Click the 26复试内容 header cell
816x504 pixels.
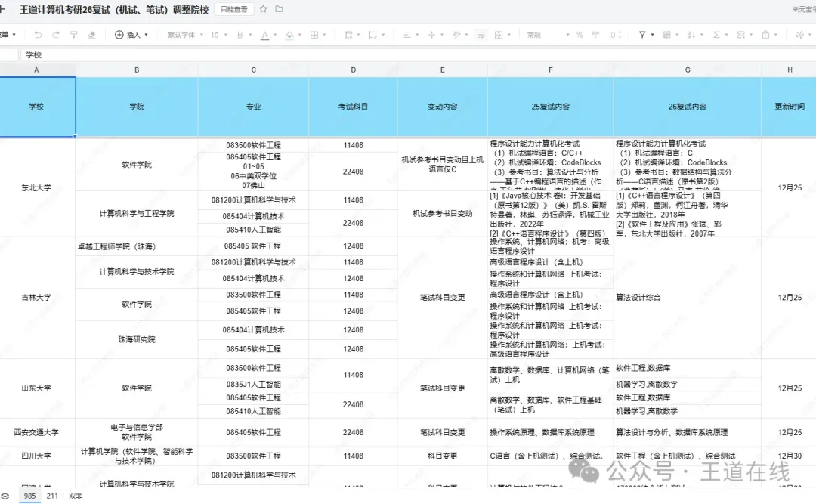(x=688, y=107)
